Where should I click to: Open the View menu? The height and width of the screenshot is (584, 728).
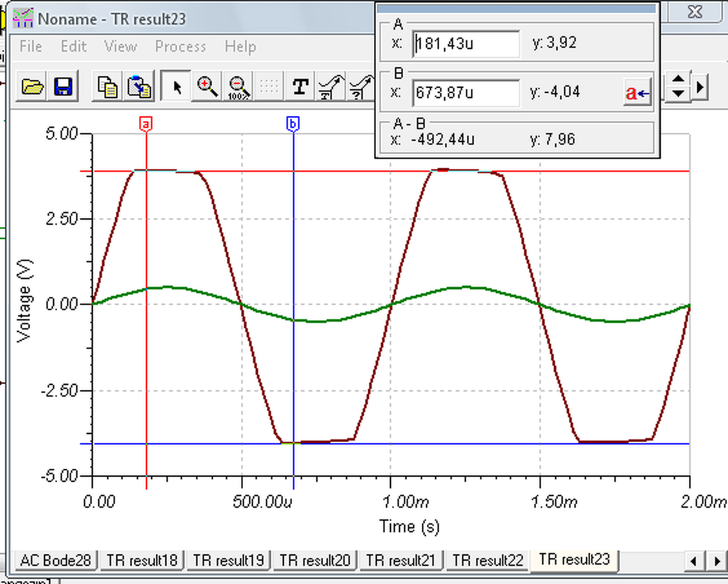(x=120, y=46)
